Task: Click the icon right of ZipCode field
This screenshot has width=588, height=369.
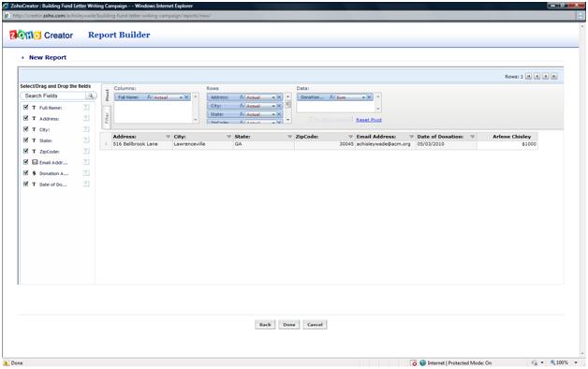Action: coord(86,151)
